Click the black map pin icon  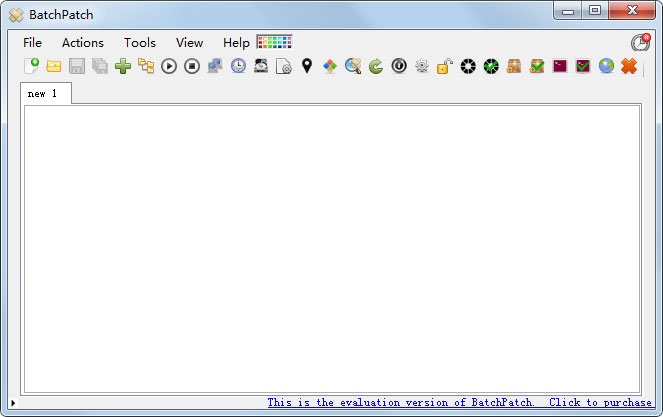click(307, 66)
